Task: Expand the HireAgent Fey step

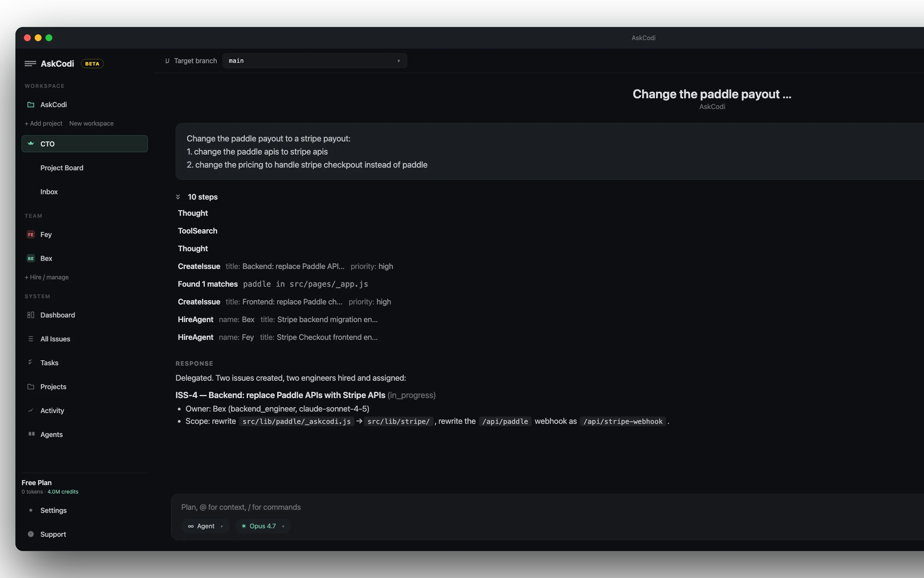Action: (x=278, y=337)
